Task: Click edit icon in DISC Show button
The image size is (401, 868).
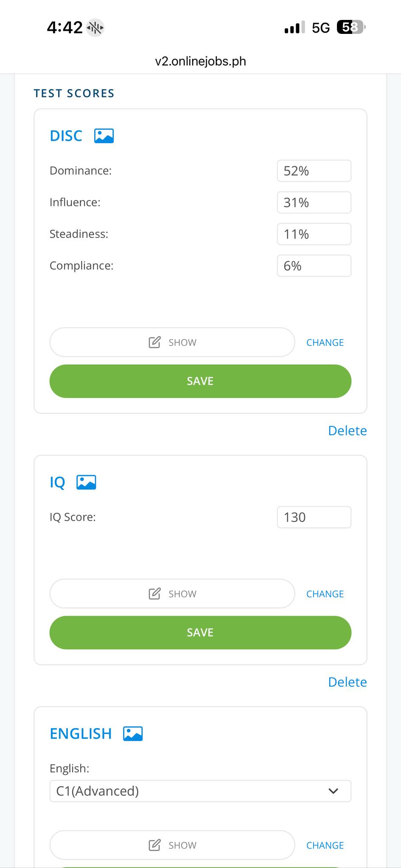Action: point(154,342)
